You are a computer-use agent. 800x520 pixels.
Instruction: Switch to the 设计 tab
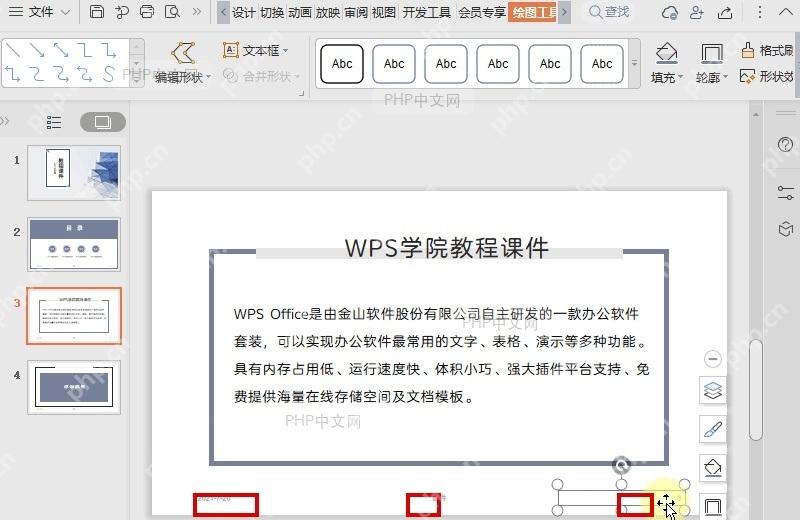[243, 12]
